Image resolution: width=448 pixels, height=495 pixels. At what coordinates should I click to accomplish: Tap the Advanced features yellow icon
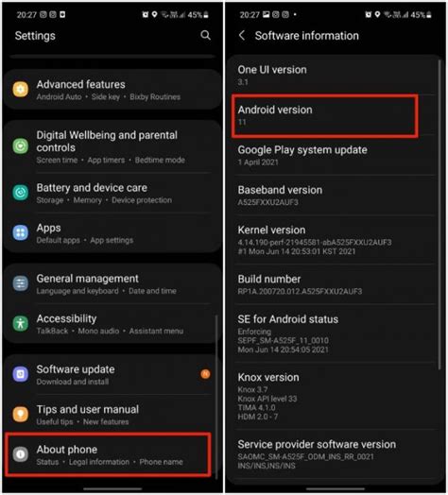[x=21, y=90]
